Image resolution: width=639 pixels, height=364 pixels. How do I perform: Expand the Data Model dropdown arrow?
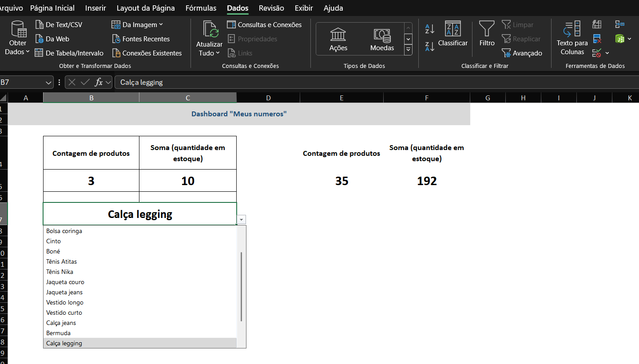point(629,39)
